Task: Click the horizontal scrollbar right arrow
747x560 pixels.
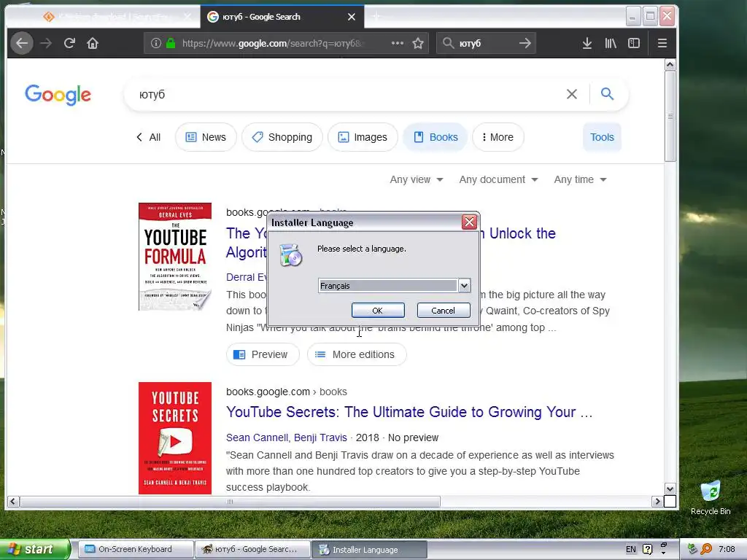Action: click(x=657, y=502)
